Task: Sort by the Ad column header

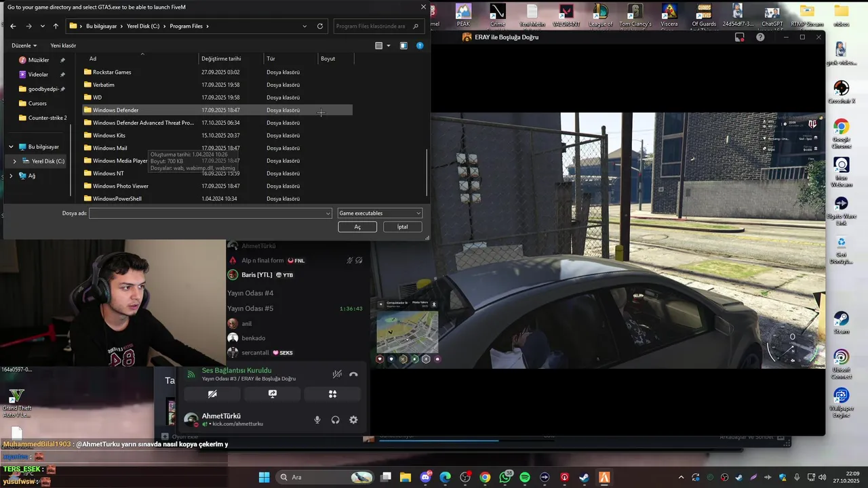Action: click(141, 58)
